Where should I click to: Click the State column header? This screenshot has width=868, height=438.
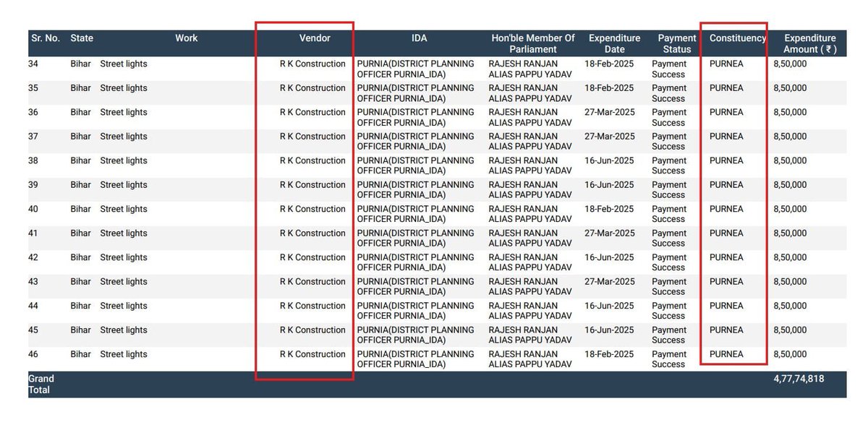point(82,38)
